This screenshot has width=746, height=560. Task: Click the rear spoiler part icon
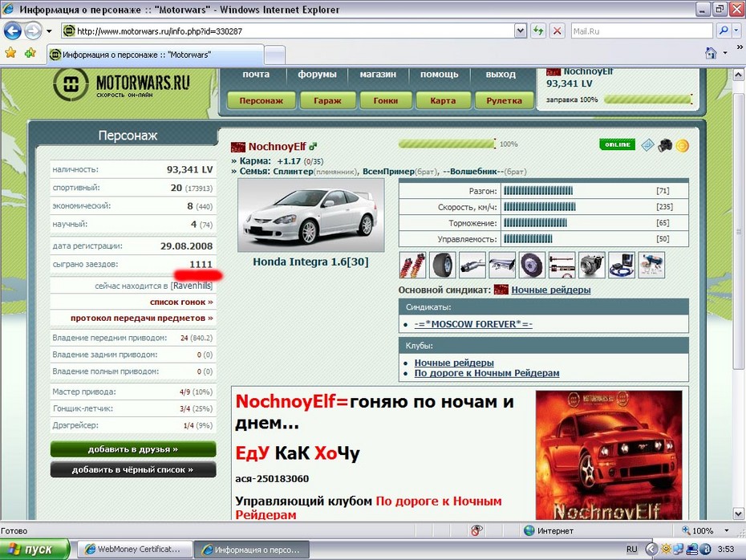point(502,265)
